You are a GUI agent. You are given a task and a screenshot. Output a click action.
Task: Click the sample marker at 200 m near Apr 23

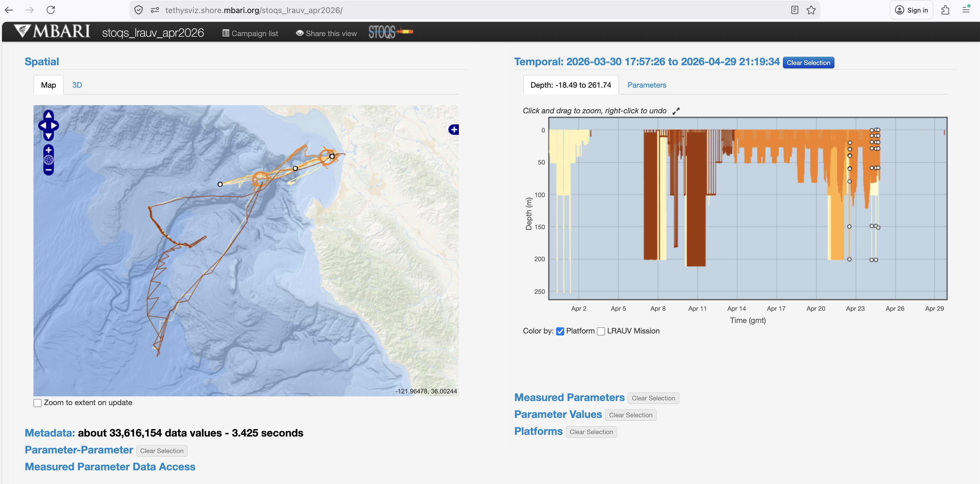[x=849, y=259]
